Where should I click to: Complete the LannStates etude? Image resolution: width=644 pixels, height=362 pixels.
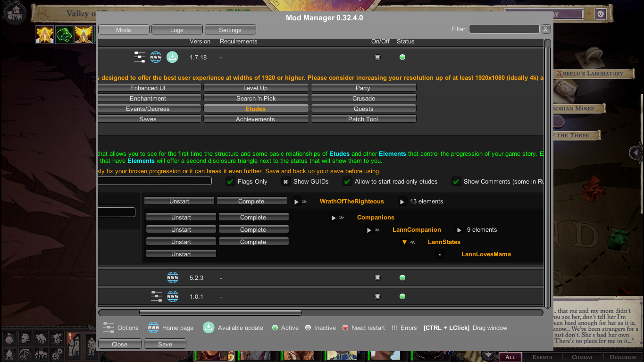253,242
